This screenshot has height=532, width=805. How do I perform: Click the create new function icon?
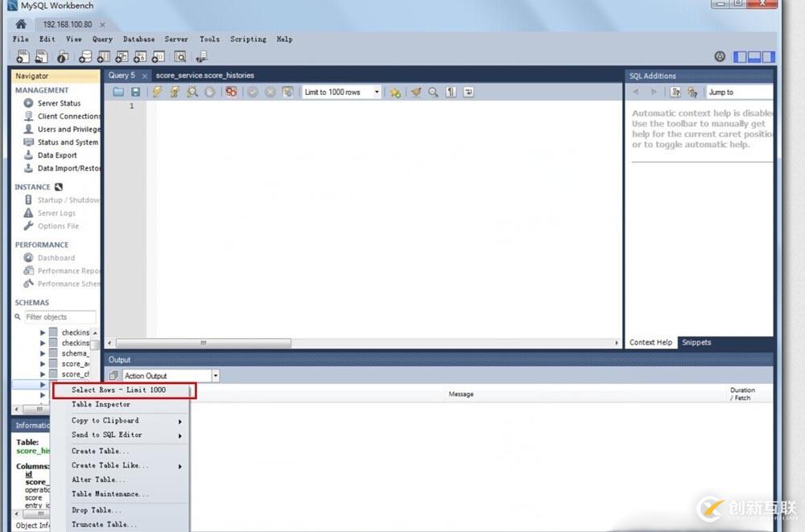158,56
